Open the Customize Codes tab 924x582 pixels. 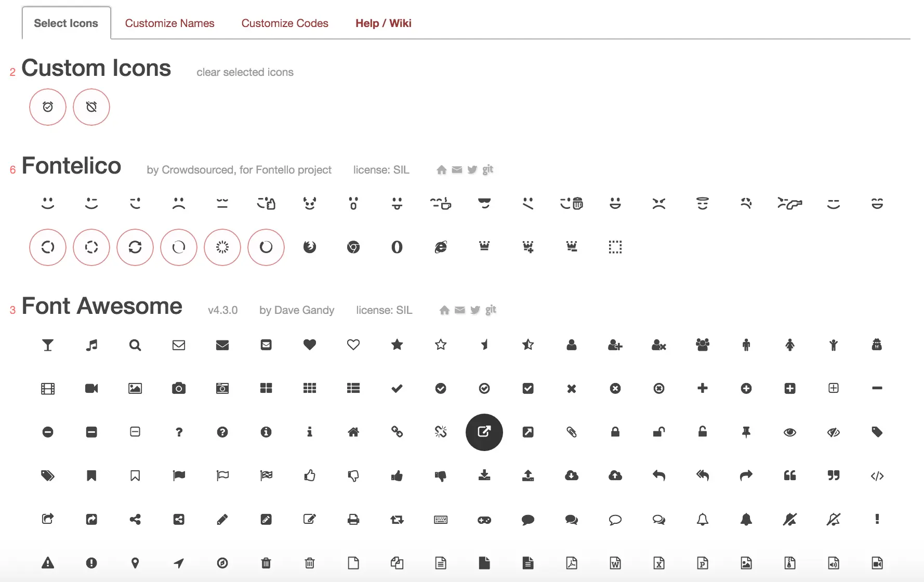pos(285,23)
